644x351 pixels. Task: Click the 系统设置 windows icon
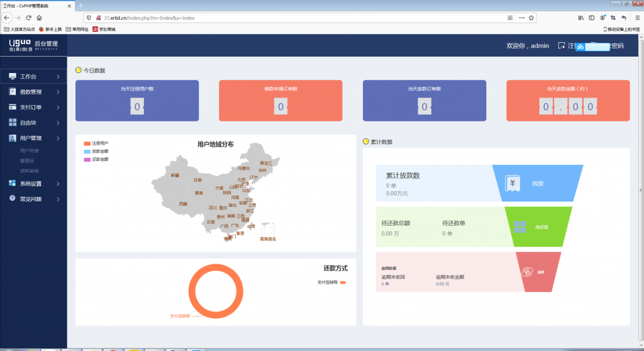[x=13, y=184]
